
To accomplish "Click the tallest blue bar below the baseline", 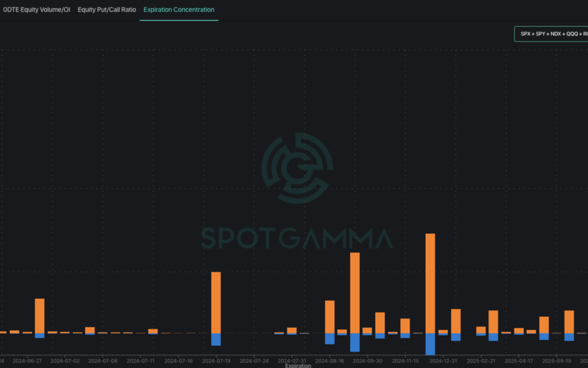I will (x=430, y=344).
